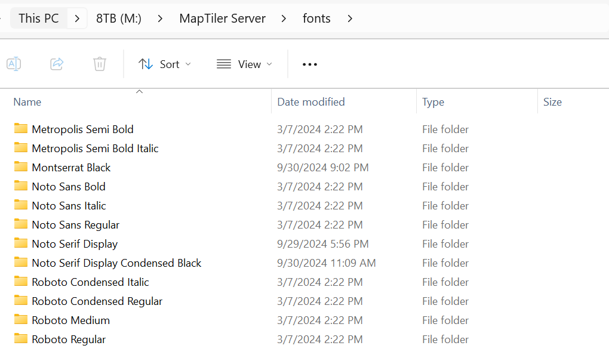Sort by the Name column header
The image size is (609, 364).
click(x=27, y=102)
